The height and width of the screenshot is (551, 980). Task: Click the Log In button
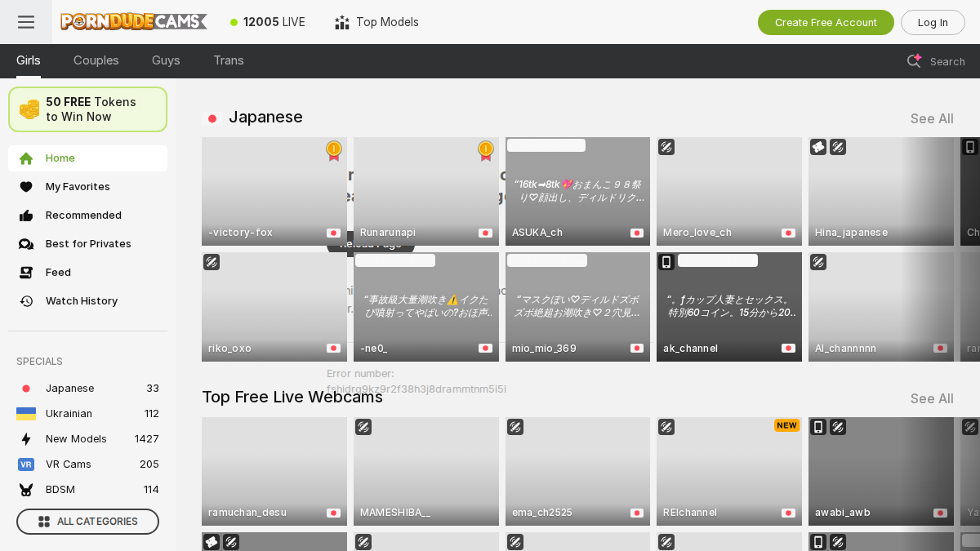(933, 22)
